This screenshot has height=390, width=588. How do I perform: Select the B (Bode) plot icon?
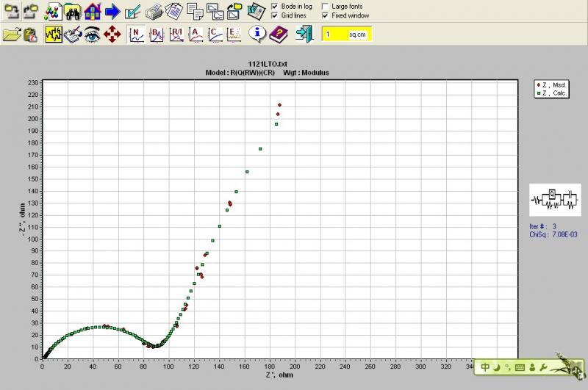(156, 34)
